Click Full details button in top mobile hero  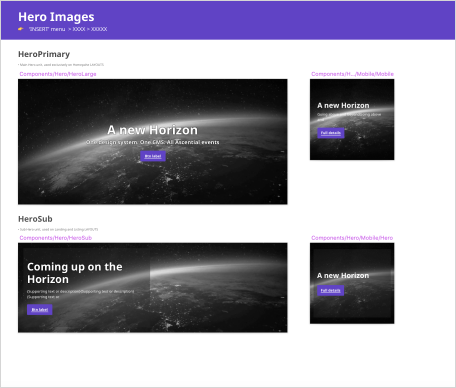331,133
